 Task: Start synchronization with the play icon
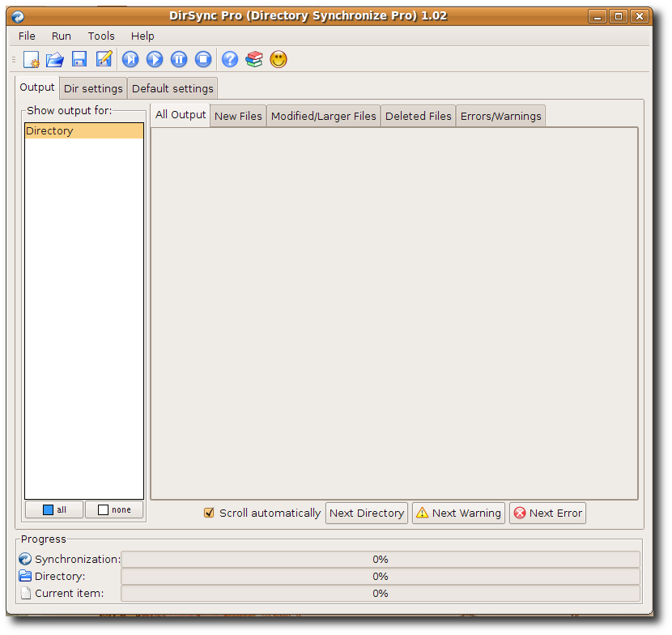[x=155, y=59]
